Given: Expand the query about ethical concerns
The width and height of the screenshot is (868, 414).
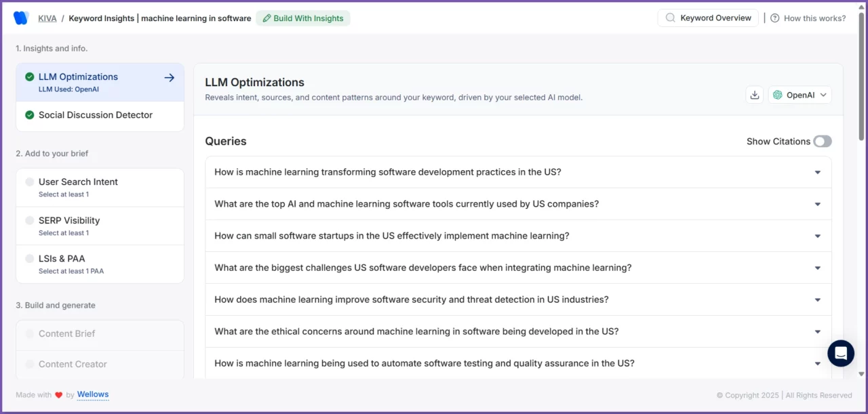Looking at the screenshot, I should click(x=817, y=331).
